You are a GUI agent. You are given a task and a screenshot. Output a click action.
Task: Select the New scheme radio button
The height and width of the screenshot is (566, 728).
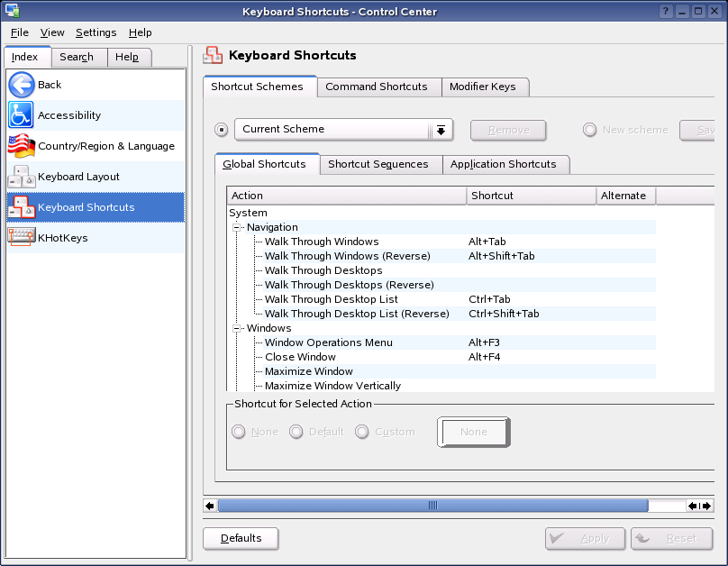pos(590,130)
